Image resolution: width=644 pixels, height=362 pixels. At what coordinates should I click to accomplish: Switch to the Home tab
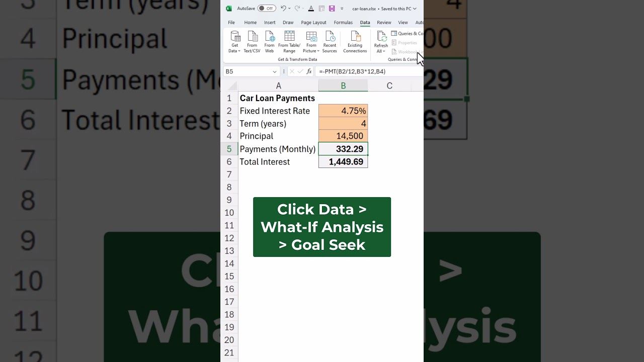pyautogui.click(x=250, y=23)
